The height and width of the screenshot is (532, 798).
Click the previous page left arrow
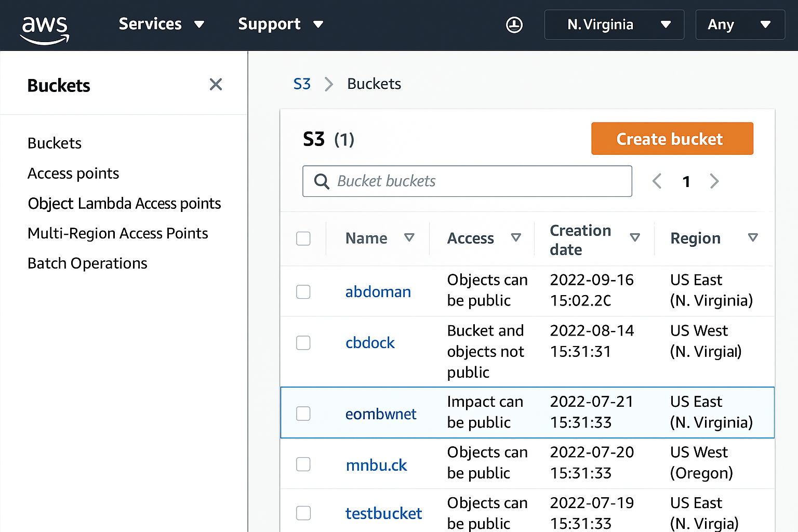tap(657, 181)
